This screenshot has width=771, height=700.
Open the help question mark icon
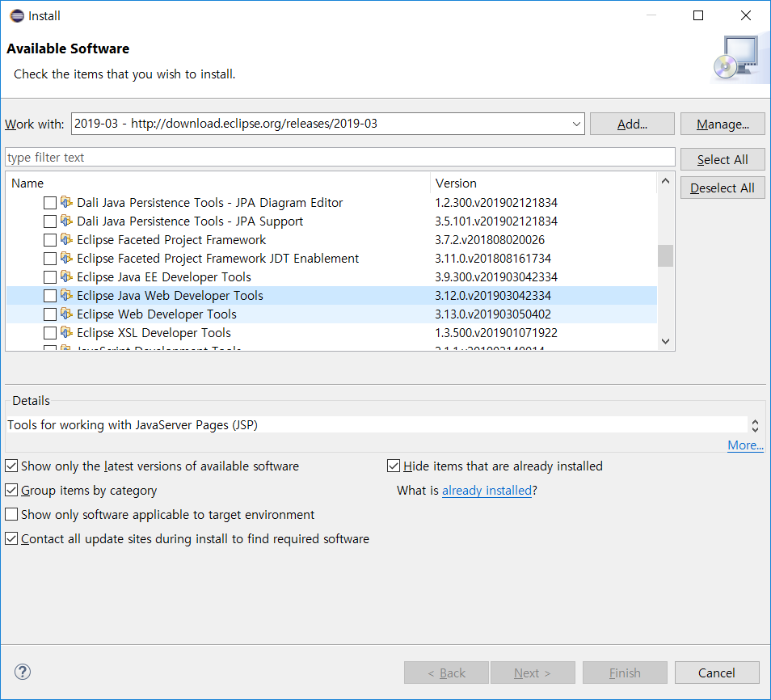point(23,672)
